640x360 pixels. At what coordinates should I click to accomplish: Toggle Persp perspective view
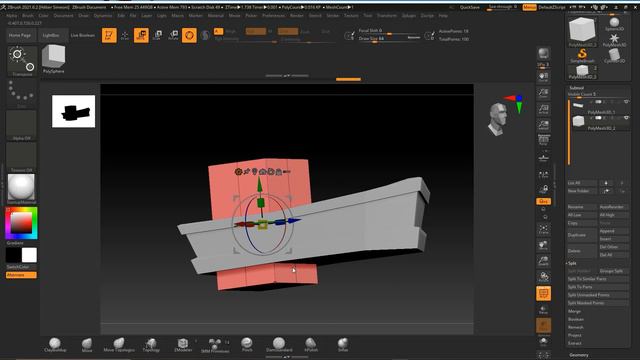[x=543, y=141]
